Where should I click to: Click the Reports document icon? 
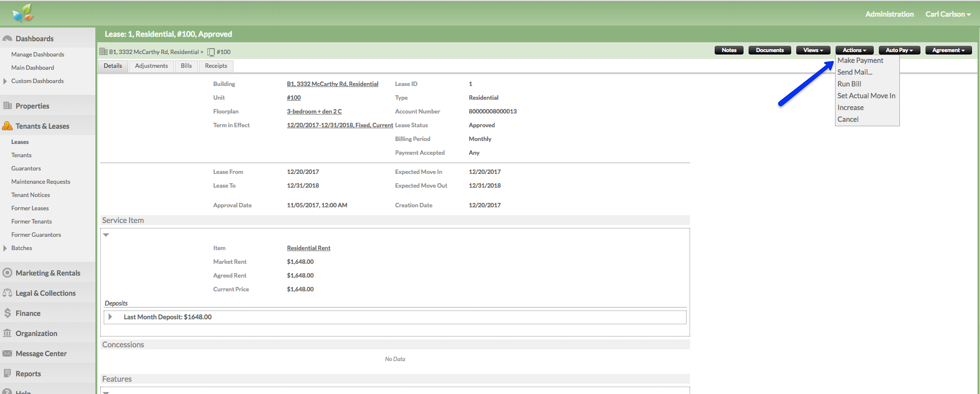point(7,373)
